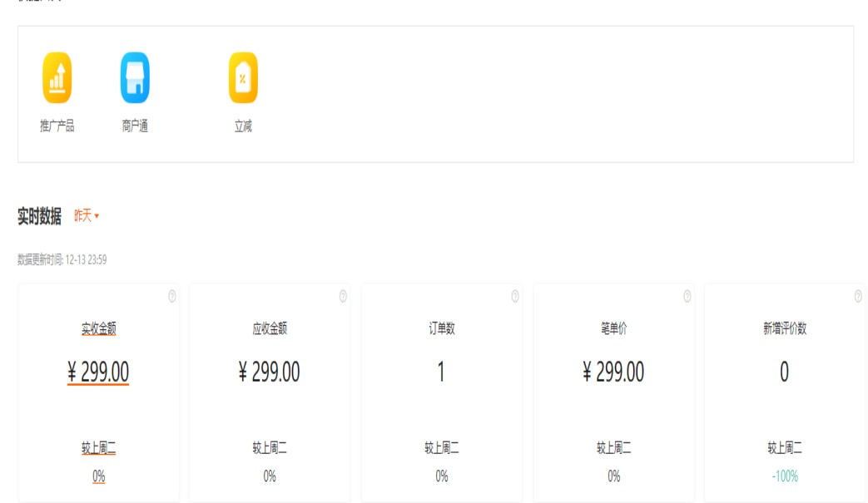Viewport: 868px width, 503px height.
Task: Expand the 昨天 date dropdown
Action: [x=87, y=216]
